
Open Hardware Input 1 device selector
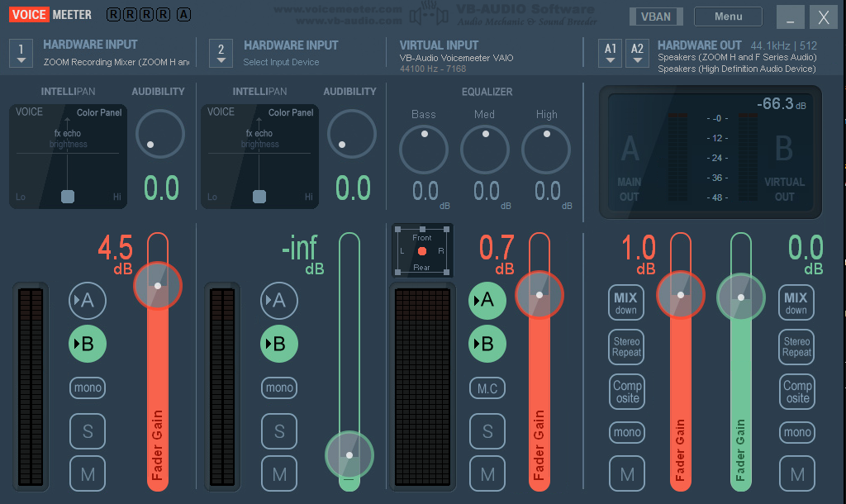[21, 54]
